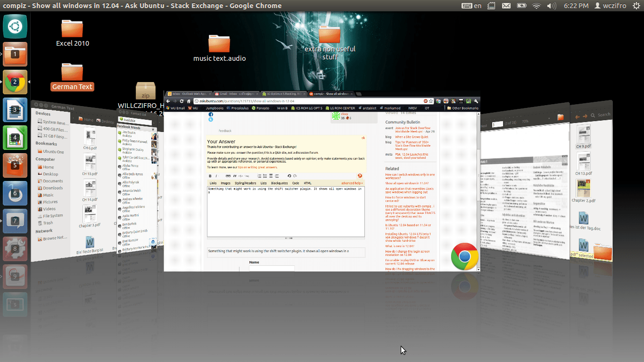Share question via Facebook icon

tap(211, 115)
